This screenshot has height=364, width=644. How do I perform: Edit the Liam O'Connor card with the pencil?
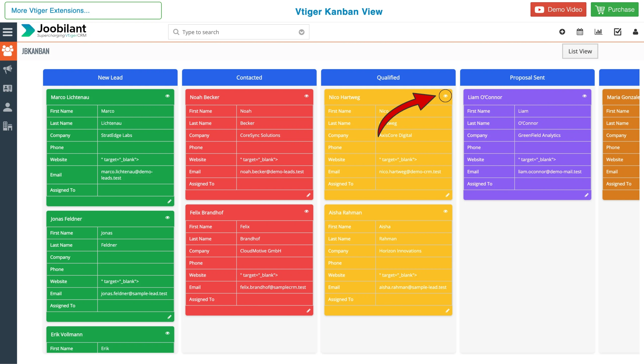tap(586, 195)
